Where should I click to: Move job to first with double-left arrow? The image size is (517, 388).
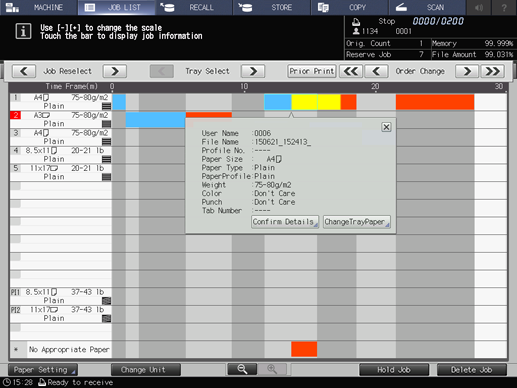(351, 71)
